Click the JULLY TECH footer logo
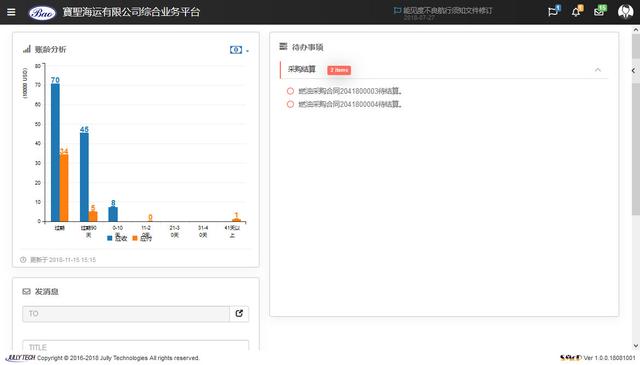This screenshot has width=640, height=365. point(20,358)
